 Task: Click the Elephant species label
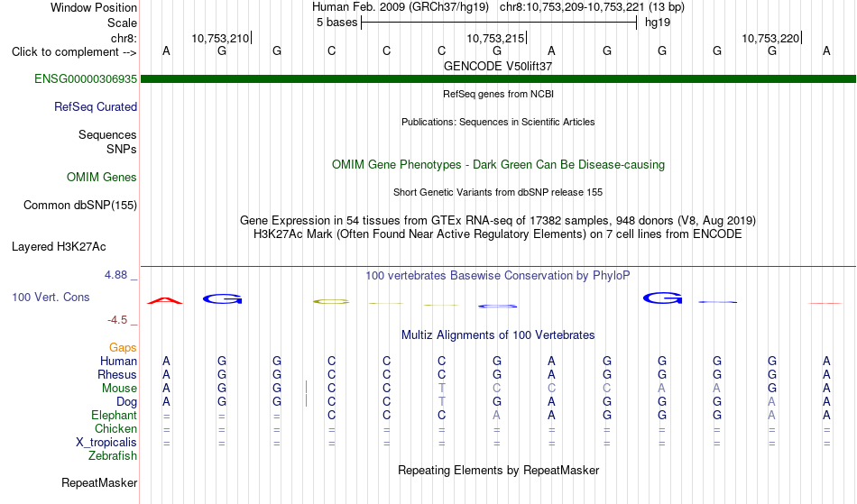pos(115,416)
